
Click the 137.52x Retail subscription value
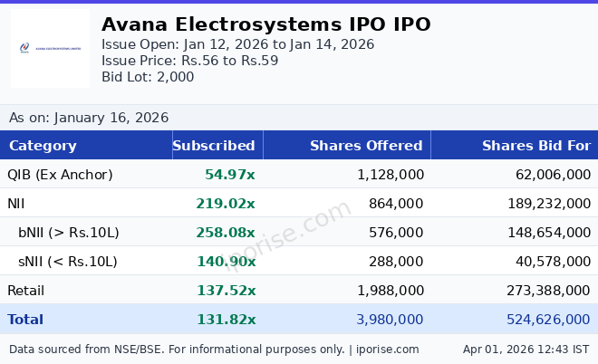coord(226,291)
